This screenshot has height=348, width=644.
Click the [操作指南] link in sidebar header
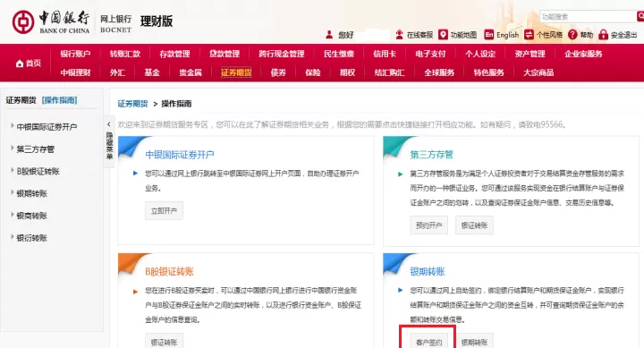[x=60, y=100]
